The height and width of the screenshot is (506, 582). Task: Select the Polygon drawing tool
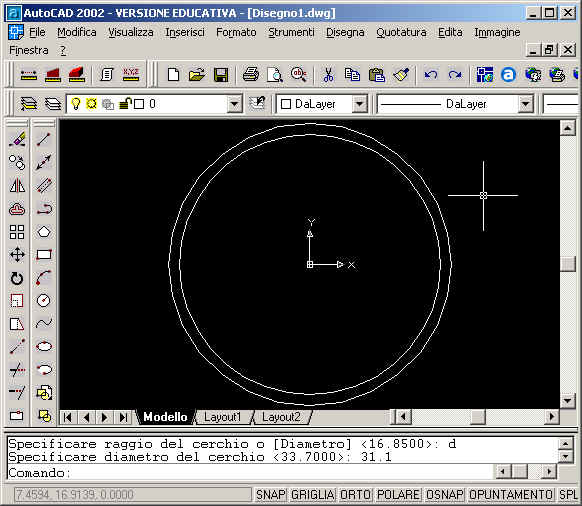click(43, 232)
